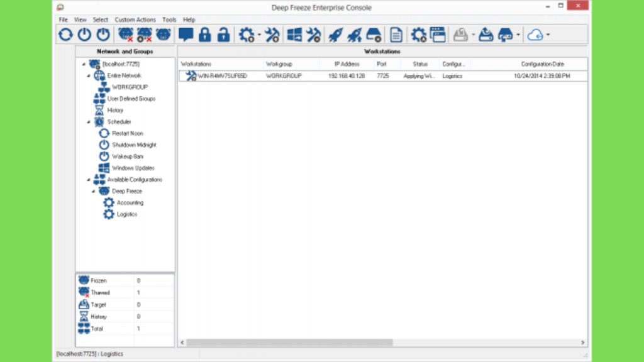Select User Defined Groups tree item
This screenshot has height=362, width=644.
[x=131, y=99]
